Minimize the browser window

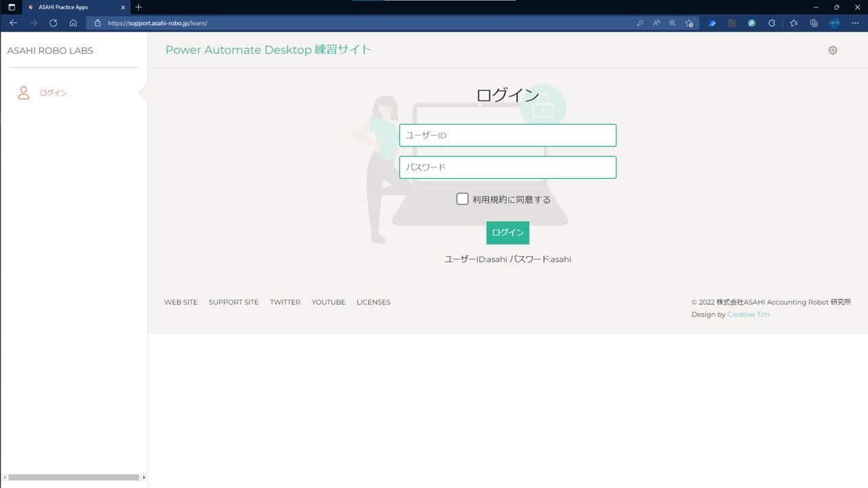pyautogui.click(x=816, y=7)
